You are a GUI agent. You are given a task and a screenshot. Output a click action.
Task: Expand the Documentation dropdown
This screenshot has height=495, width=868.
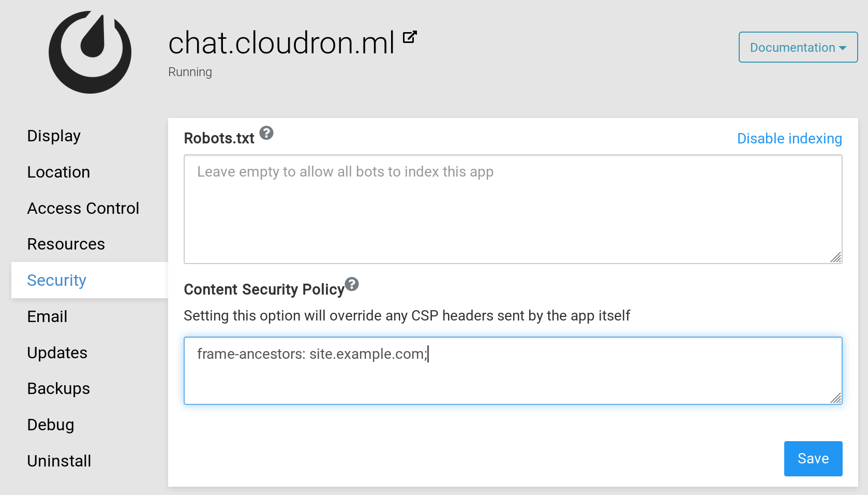[798, 47]
